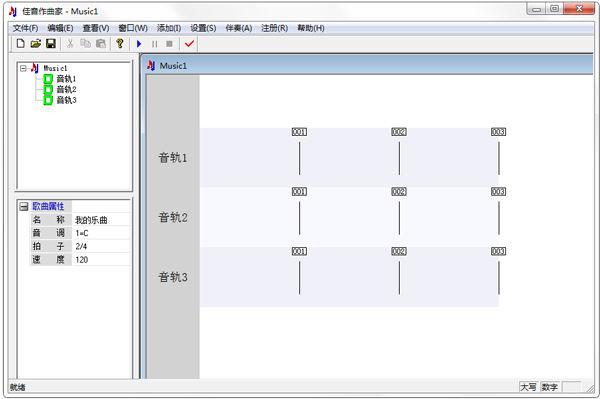Click the green icon beside 音轨2 in tree
Viewport: 600px width, 399px height.
[48, 90]
